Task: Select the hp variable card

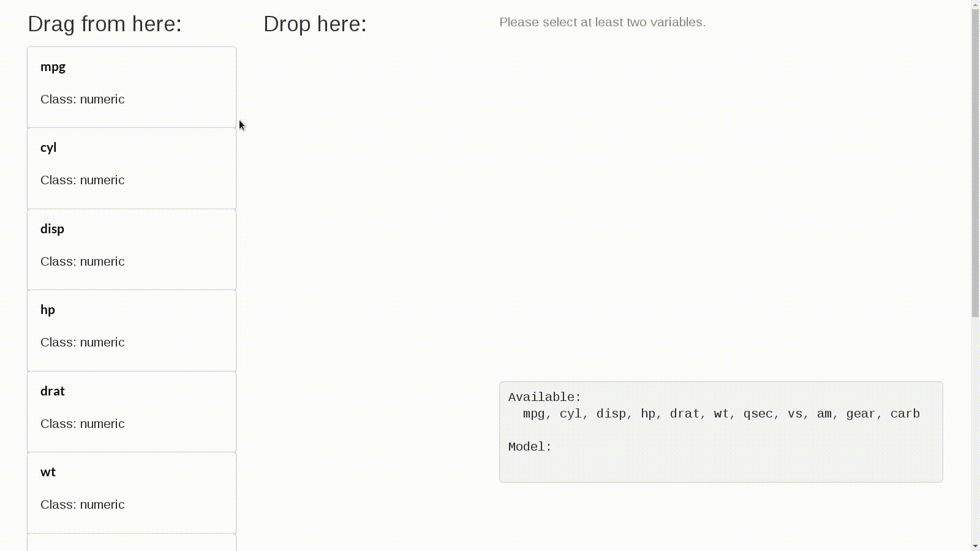Action: pyautogui.click(x=132, y=331)
